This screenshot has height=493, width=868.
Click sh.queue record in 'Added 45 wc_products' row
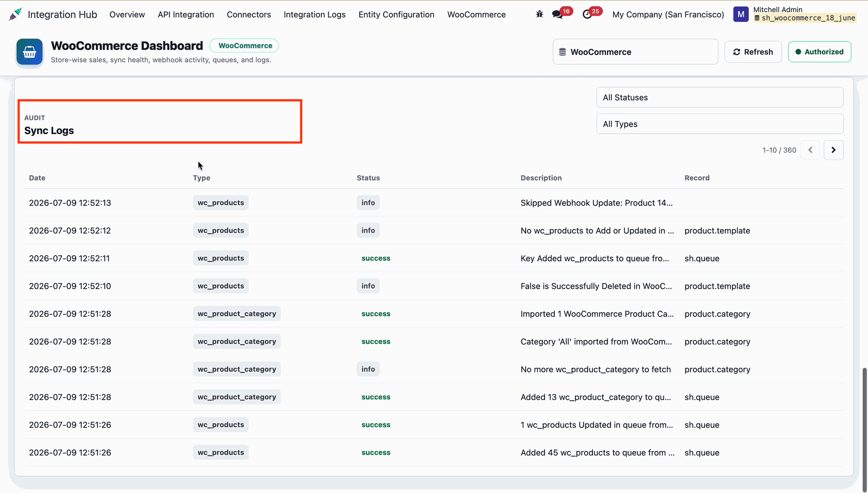tap(702, 453)
